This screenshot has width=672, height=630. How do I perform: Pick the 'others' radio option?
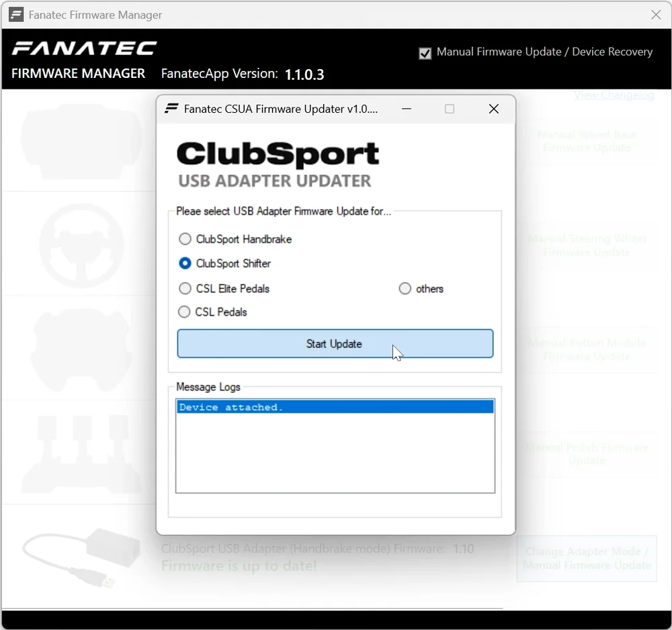tap(405, 289)
